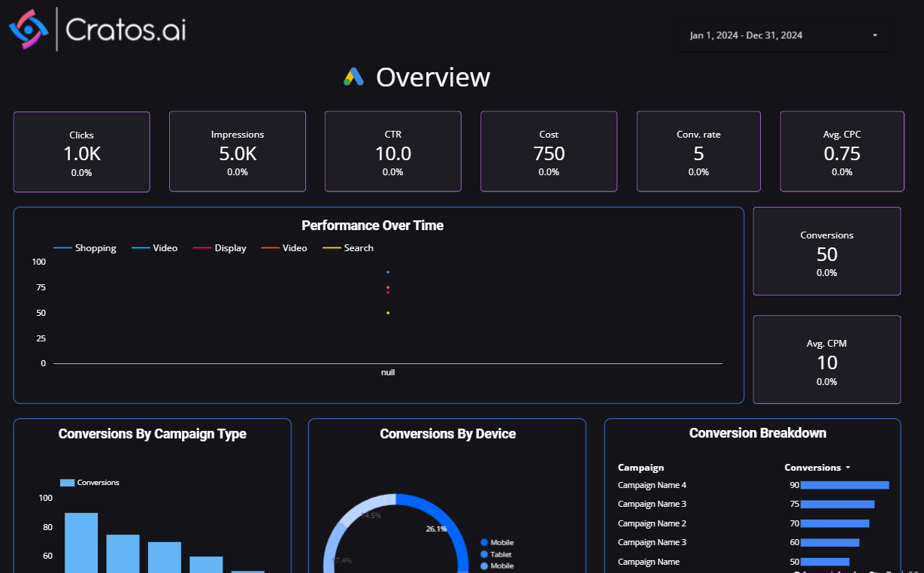Click the Conversions By Device chart title
This screenshot has width=924, height=573.
tap(448, 434)
